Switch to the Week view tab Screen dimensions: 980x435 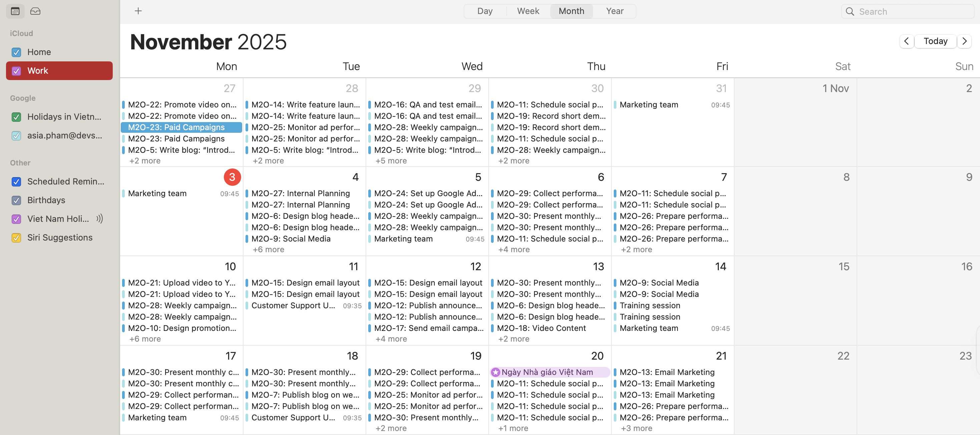click(528, 11)
